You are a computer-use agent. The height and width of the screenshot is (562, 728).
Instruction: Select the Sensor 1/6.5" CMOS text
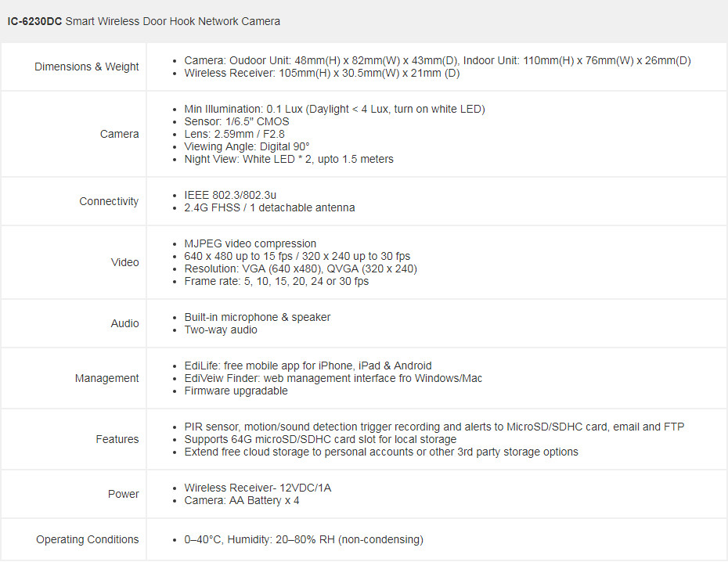point(236,121)
